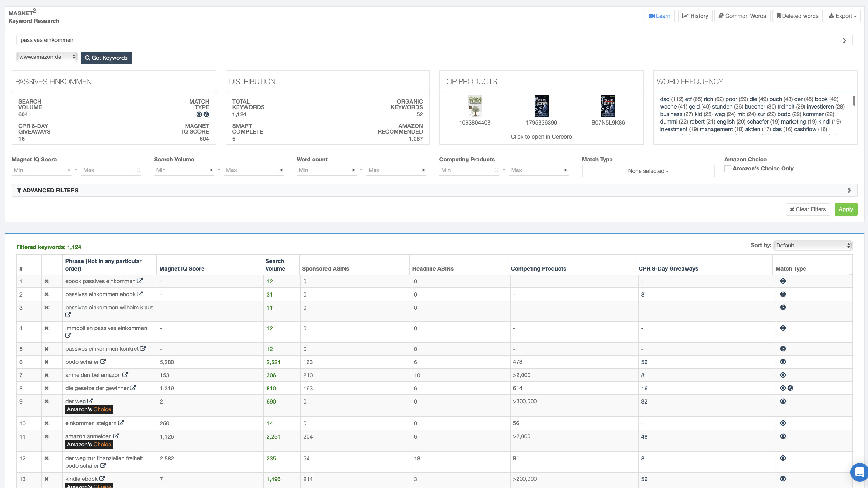Open the marketplace www.amazon.de dropdown

coord(47,57)
